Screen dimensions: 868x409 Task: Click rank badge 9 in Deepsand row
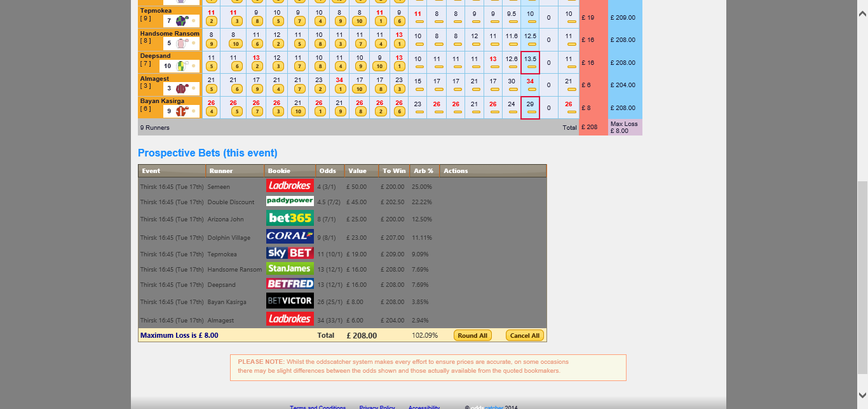(360, 66)
